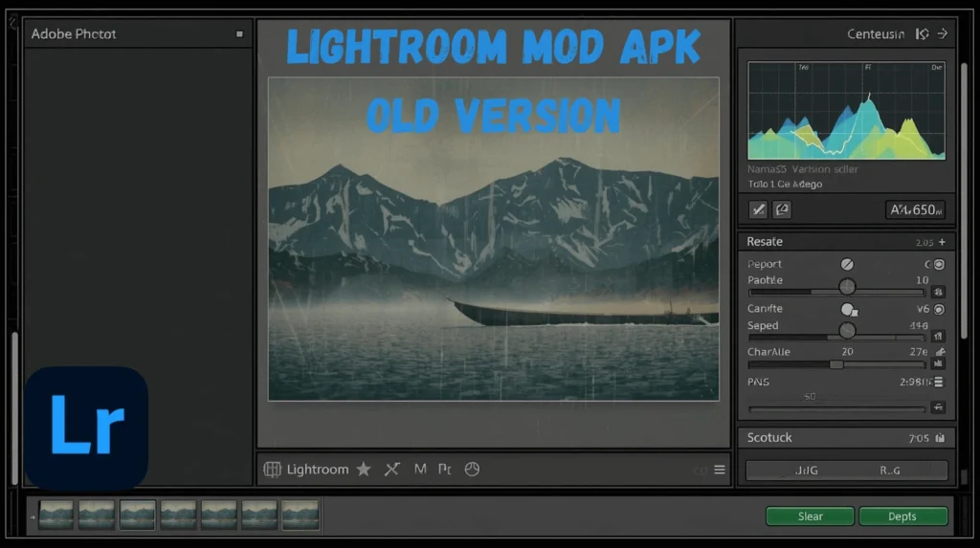Click the plus icon in Resate header
Viewport: 980px width, 548px height.
tap(942, 242)
